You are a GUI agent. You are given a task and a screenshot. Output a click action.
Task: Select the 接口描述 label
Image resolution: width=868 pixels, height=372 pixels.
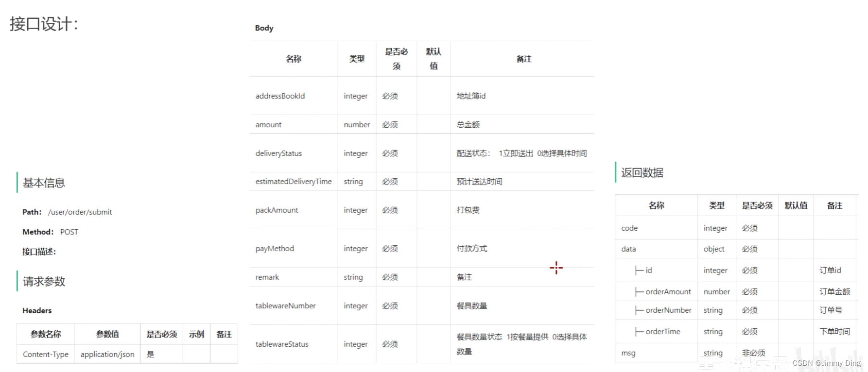[x=39, y=252]
